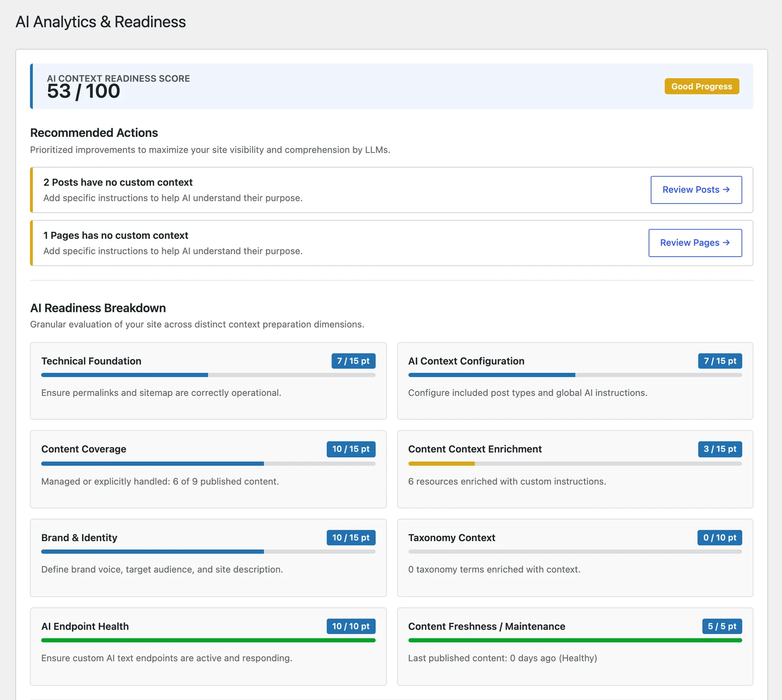Click the AI Context Configuration progress bar
This screenshot has width=782, height=700.
[x=575, y=375]
